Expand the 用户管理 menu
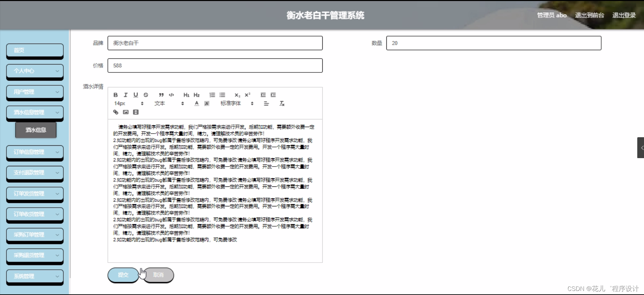Viewport: 644px width, 295px height. tap(35, 92)
